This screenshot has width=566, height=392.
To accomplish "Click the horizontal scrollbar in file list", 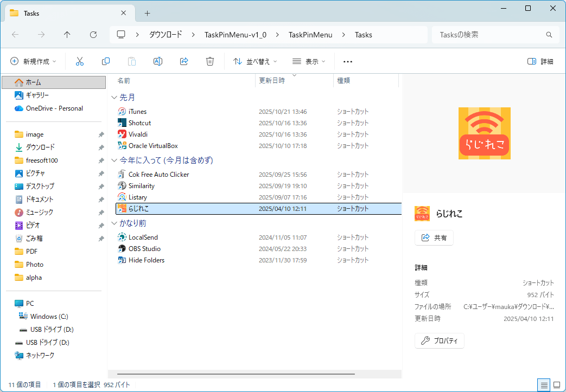I will [x=236, y=374].
